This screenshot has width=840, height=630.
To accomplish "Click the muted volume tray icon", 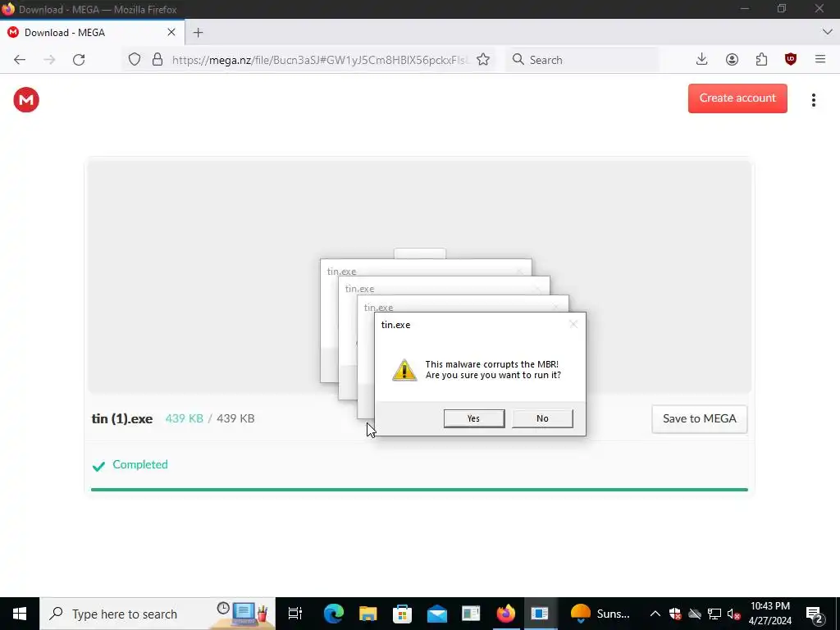I will coord(734,614).
